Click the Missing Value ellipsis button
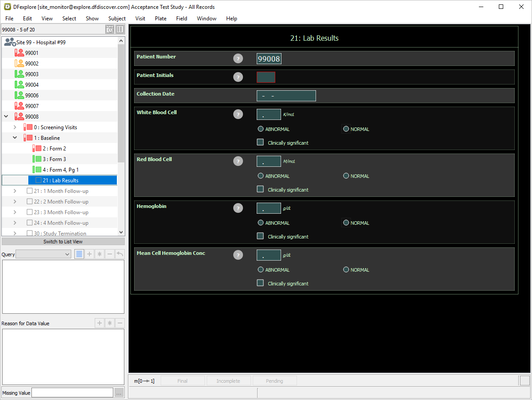 click(x=119, y=393)
